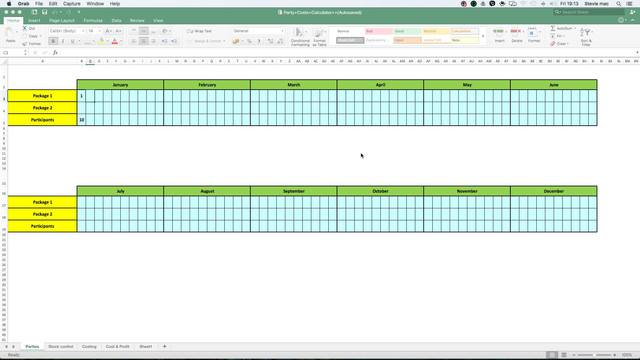Click the Undo arrow icon
The height and width of the screenshot is (360, 640).
pyautogui.click(x=55, y=12)
